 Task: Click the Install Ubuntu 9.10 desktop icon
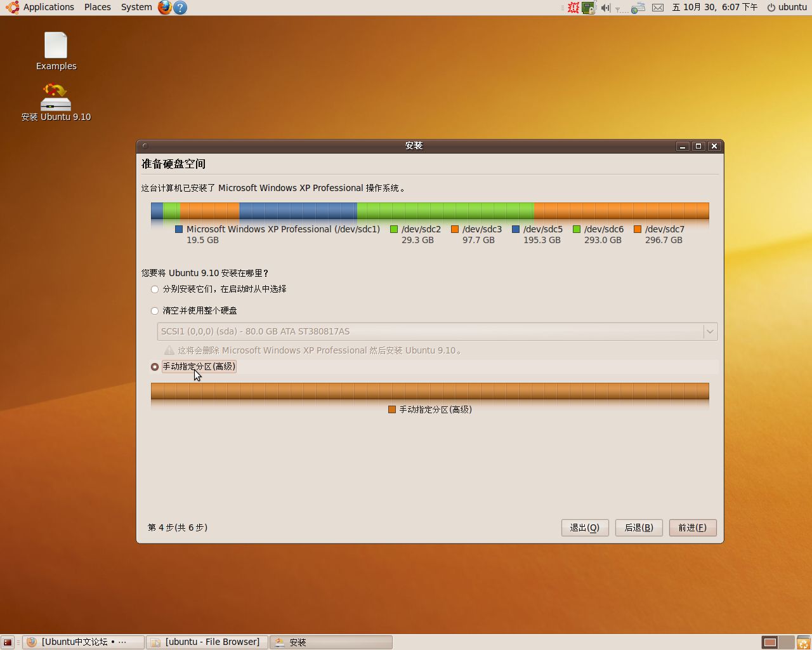pyautogui.click(x=56, y=102)
